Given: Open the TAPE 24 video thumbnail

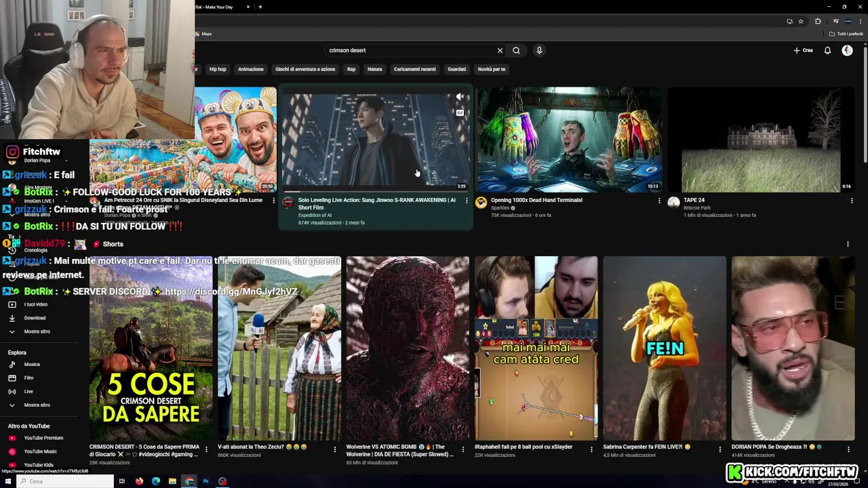Looking at the screenshot, I should click(x=762, y=140).
